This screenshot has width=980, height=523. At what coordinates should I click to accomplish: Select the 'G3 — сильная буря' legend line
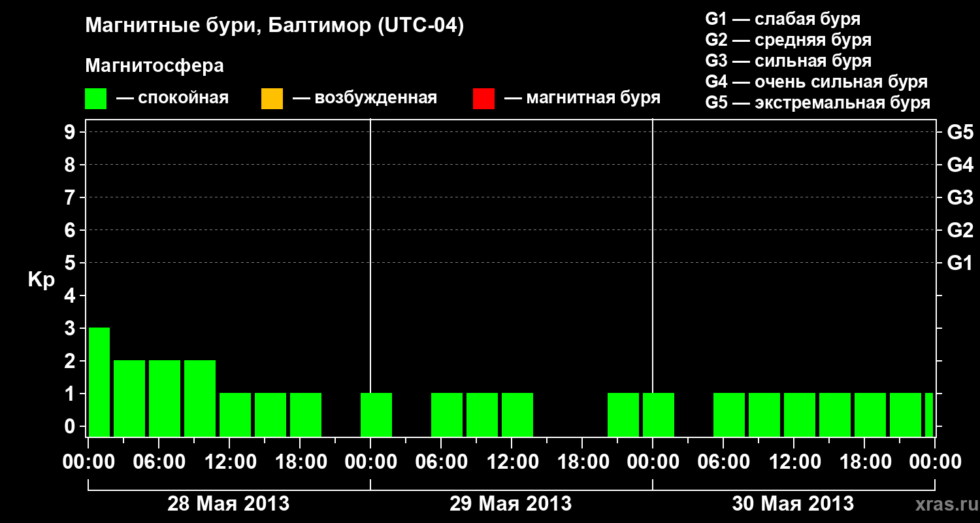789,61
